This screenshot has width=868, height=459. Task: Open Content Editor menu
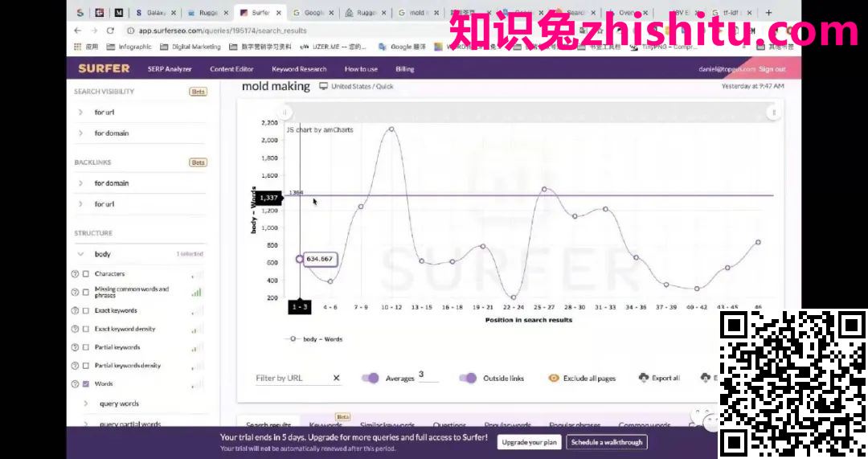coord(231,69)
